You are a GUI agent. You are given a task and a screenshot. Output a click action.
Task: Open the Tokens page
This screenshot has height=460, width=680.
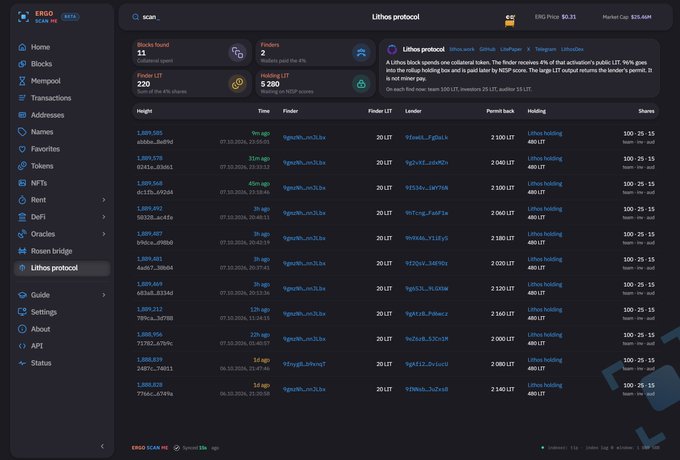(42, 166)
